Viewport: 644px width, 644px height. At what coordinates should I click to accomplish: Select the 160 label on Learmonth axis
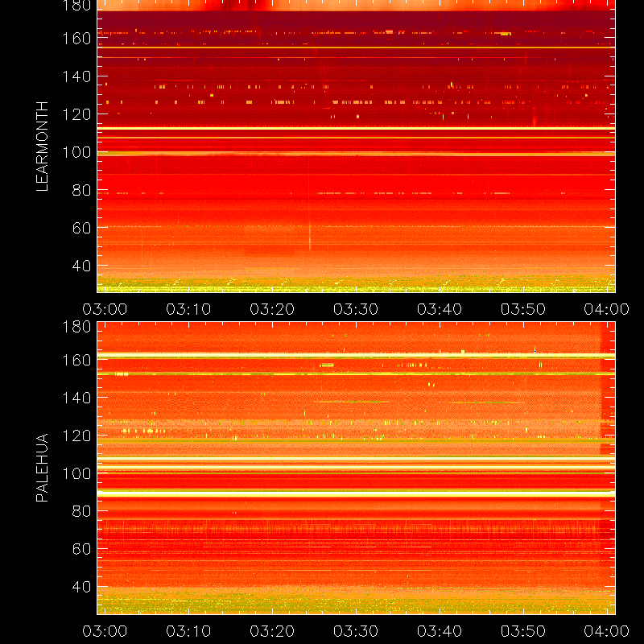76,39
